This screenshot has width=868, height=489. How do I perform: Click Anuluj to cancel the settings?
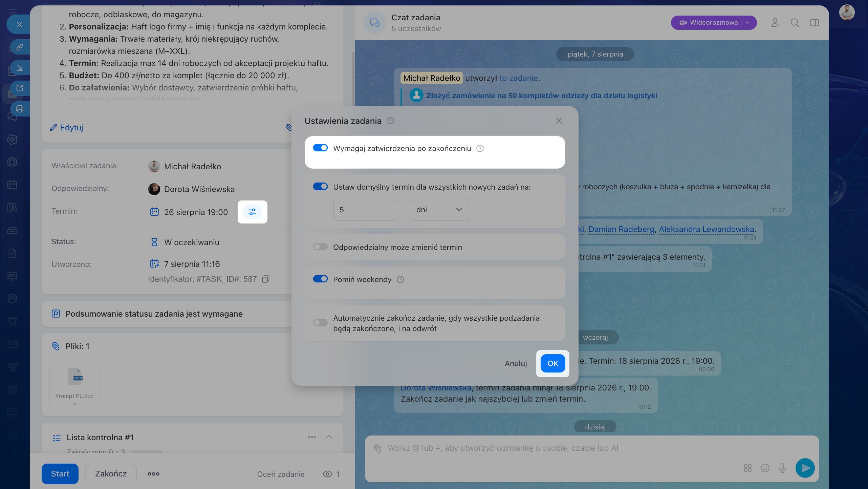pos(516,363)
